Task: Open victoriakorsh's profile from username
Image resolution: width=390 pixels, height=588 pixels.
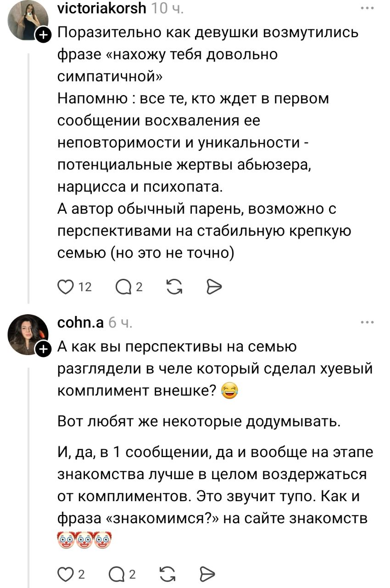Action: point(102,8)
